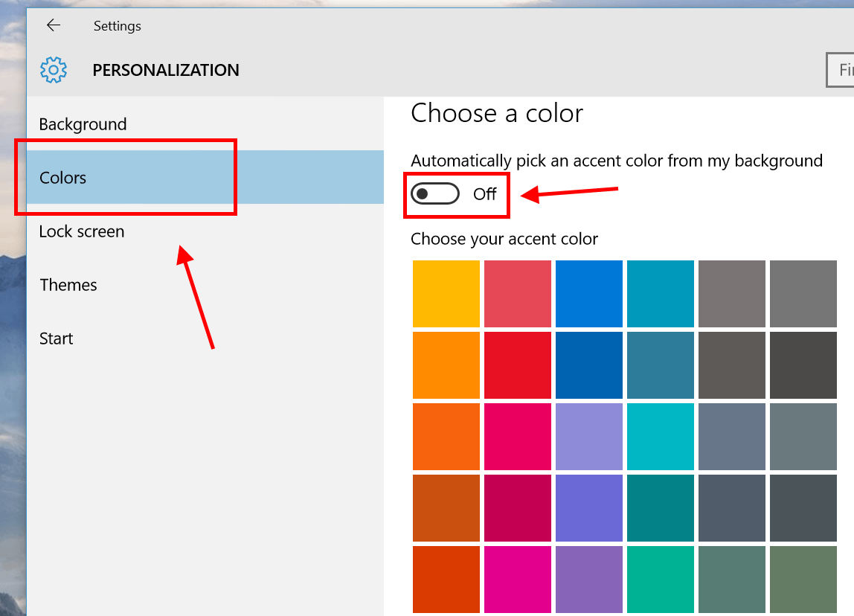Select the olive-green swatch ending bottom row
The height and width of the screenshot is (616, 854).
(803, 579)
